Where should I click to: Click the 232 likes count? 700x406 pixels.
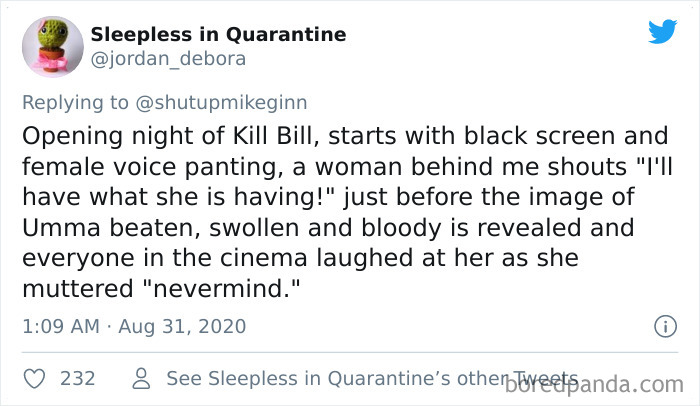[77, 378]
